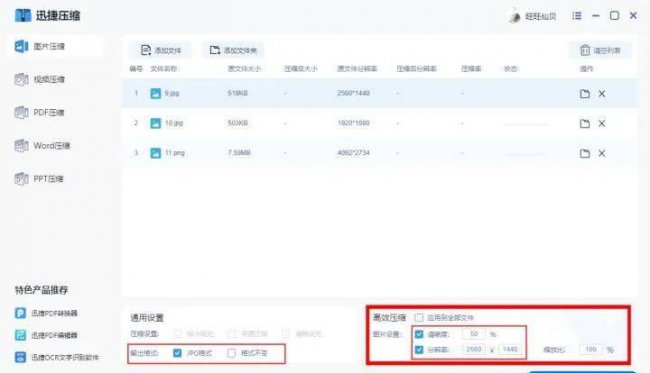
Task: Toggle the 分辨率 resolution checkbox
Action: click(x=419, y=349)
